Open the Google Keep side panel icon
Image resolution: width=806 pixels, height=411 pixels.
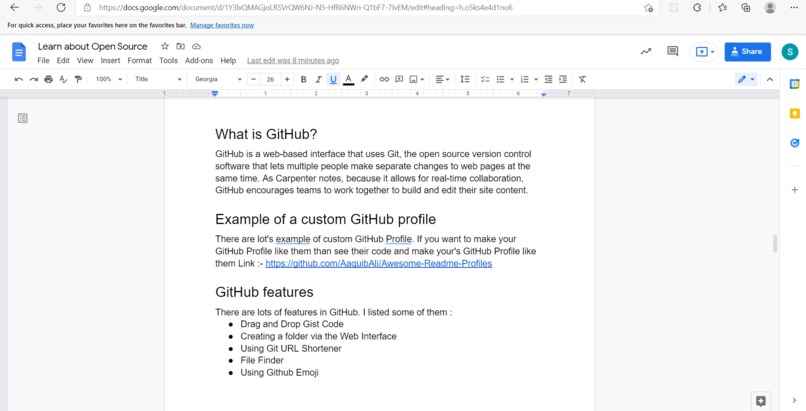click(x=794, y=114)
